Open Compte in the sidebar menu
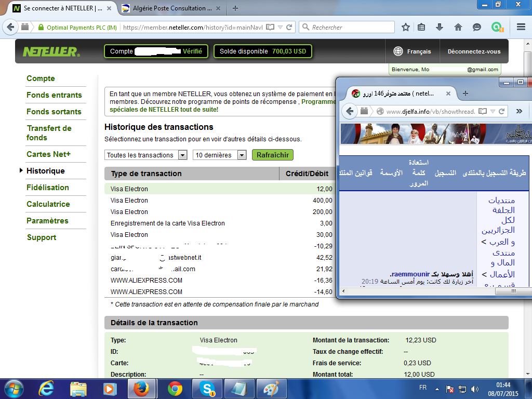Image resolution: width=532 pixels, height=399 pixels. pyautogui.click(x=41, y=78)
